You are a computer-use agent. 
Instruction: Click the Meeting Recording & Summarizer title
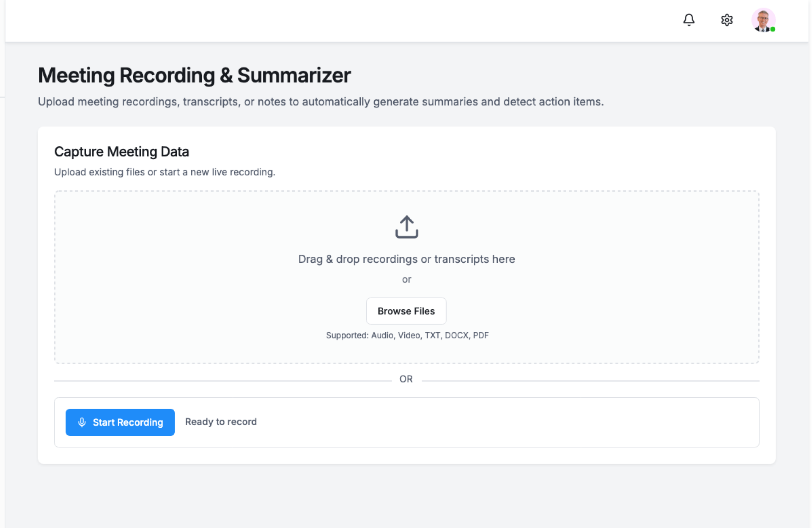tap(194, 75)
